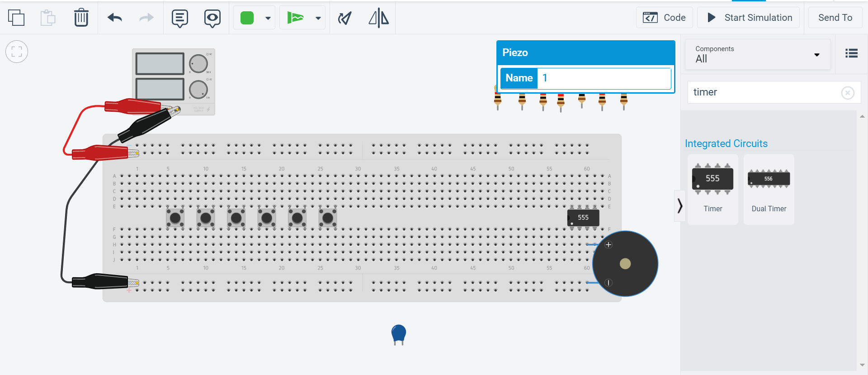Click the Piezo inspector title

click(x=515, y=52)
